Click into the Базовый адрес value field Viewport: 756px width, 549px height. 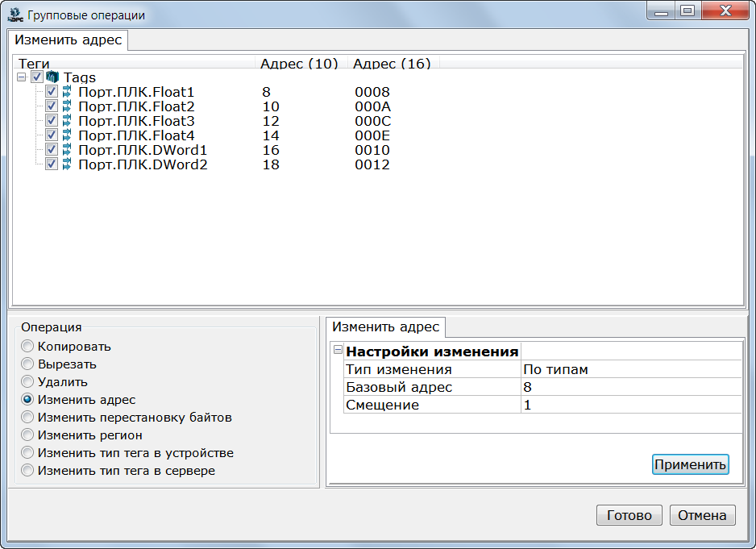tap(630, 388)
